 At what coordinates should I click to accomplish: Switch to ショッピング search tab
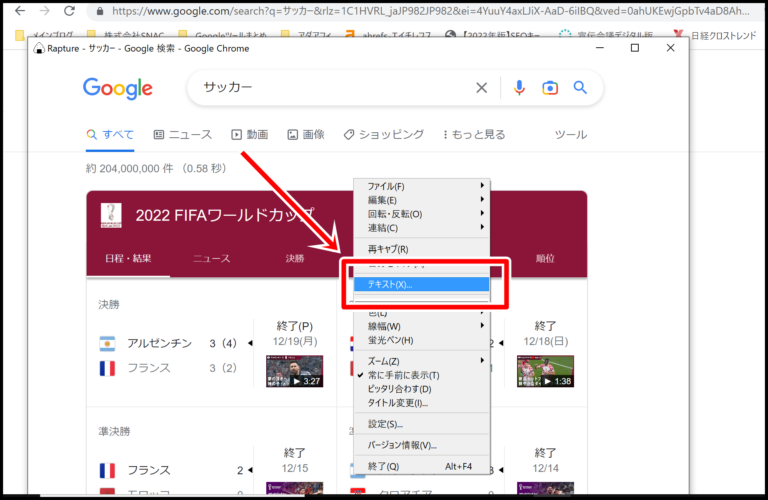click(384, 135)
